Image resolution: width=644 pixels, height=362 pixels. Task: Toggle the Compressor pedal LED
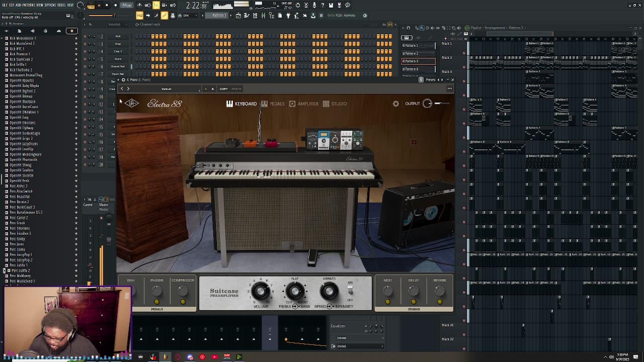183,302
